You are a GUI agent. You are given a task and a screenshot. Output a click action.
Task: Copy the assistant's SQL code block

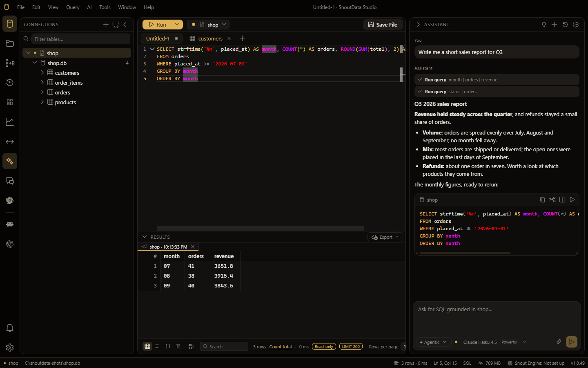(542, 200)
